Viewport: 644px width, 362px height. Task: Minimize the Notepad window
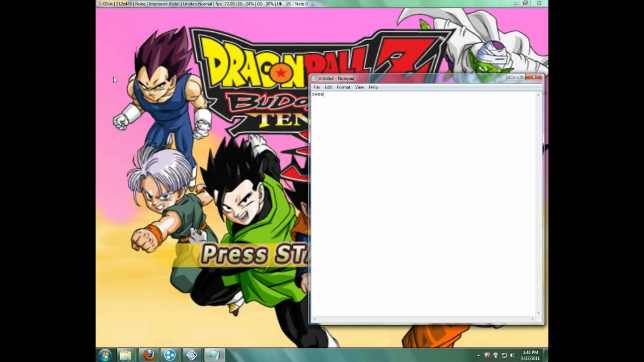[511, 77]
